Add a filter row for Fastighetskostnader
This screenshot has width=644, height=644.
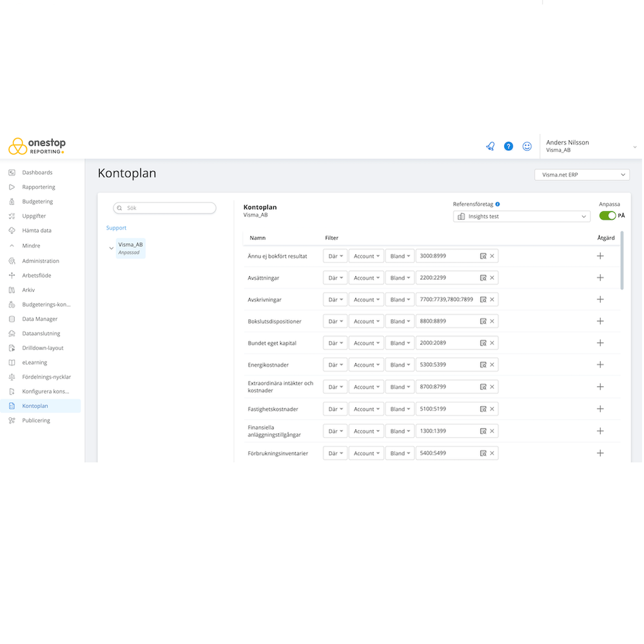[600, 409]
